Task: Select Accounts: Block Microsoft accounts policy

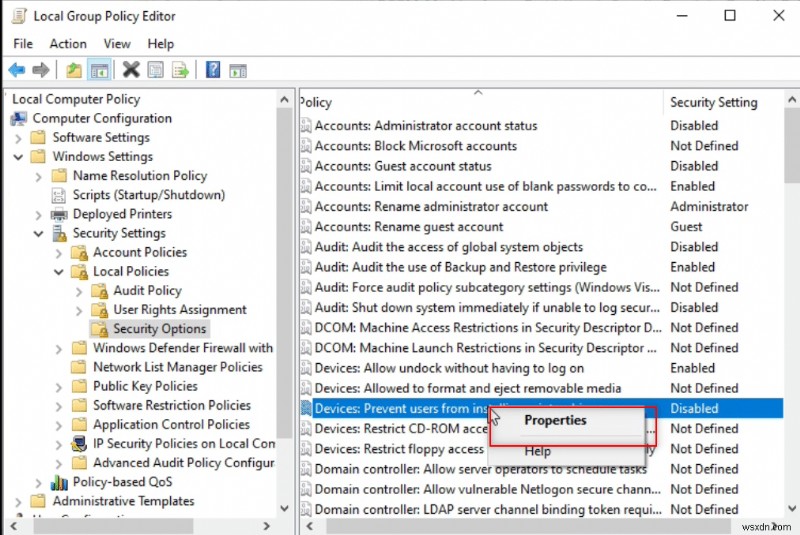Action: pos(415,146)
